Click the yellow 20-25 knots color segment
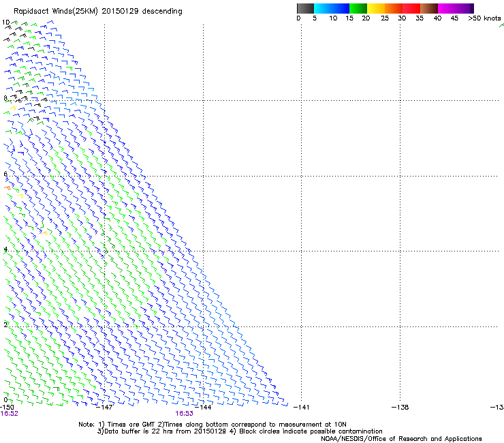Screen dimensions: 504x443 pos(376,8)
